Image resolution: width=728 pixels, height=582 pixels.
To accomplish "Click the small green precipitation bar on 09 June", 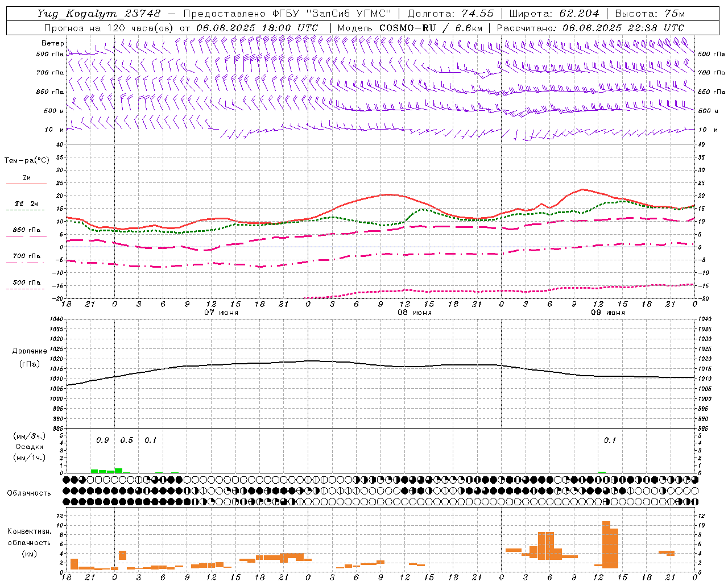I will [x=602, y=472].
